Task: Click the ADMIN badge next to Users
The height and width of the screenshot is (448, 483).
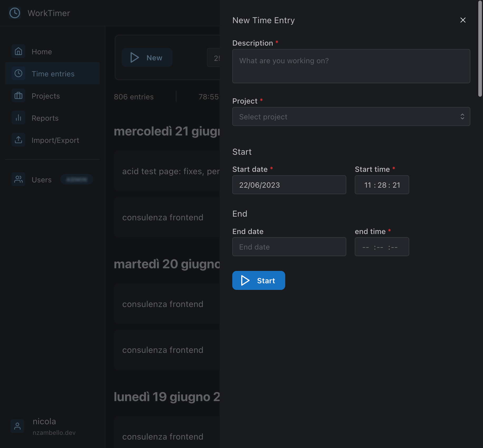Action: click(76, 179)
